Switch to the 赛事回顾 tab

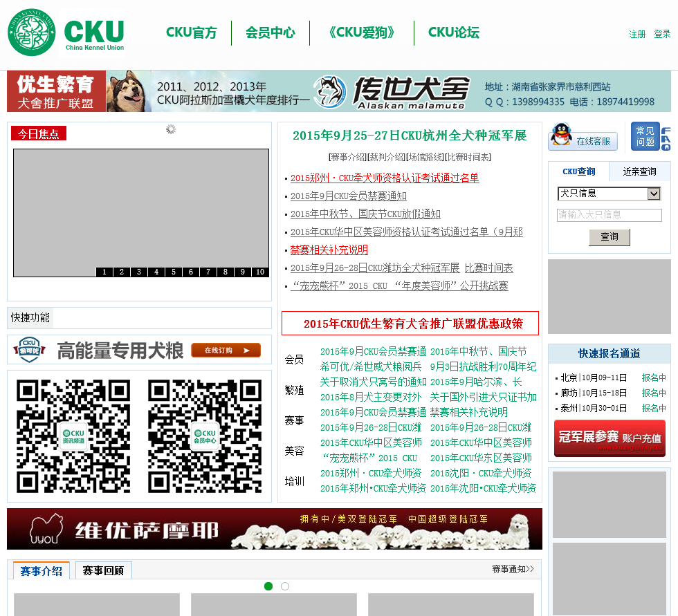103,570
